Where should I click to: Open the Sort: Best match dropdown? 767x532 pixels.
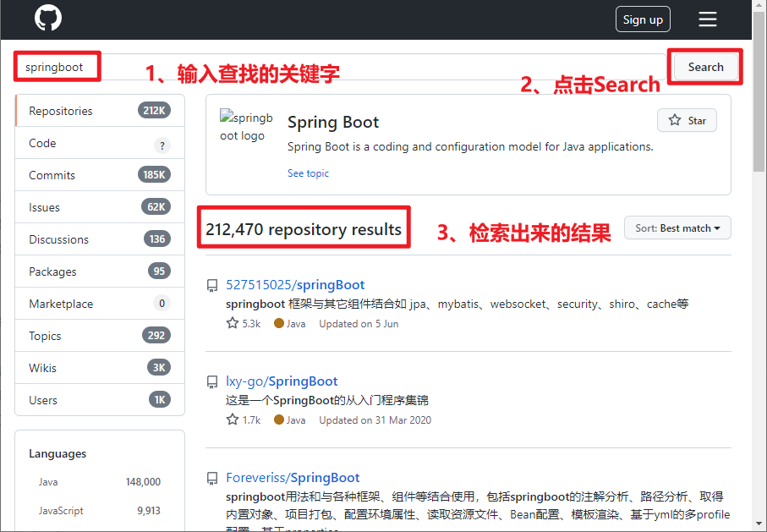click(x=677, y=228)
